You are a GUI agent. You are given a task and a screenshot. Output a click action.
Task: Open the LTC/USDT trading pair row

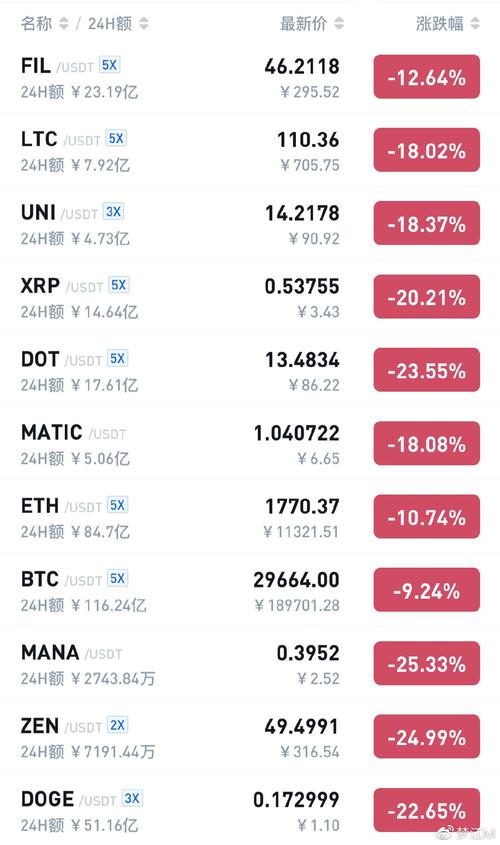[x=250, y=150]
